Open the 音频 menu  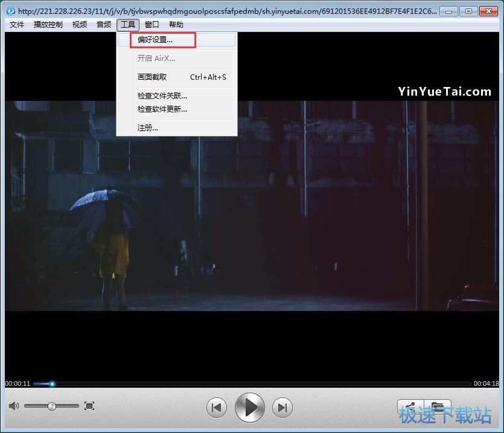[103, 24]
